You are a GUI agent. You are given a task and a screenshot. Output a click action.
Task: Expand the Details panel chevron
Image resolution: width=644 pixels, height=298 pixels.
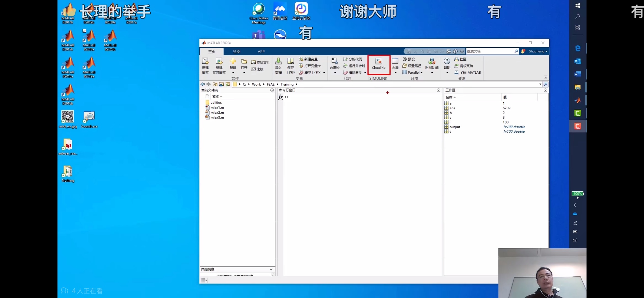coord(271,269)
